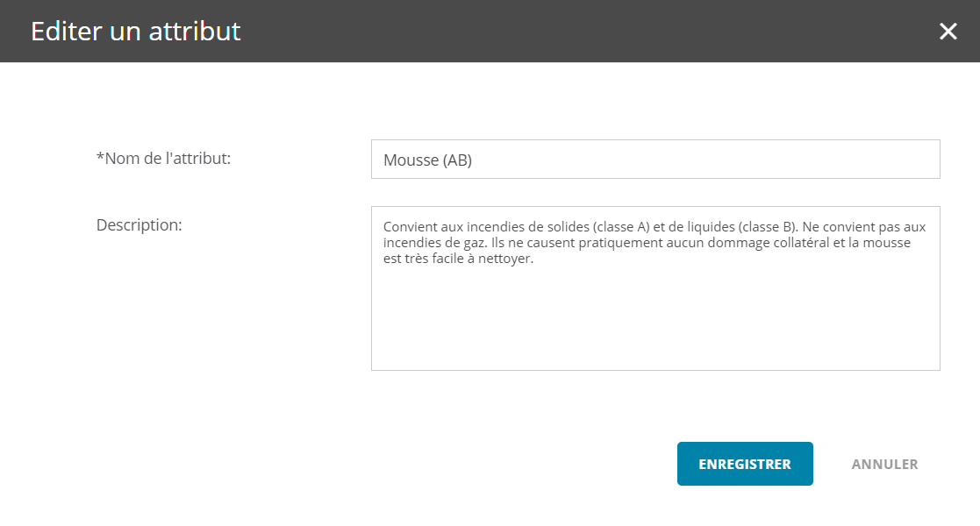Click the word "Mousse" in the name field
This screenshot has height=526, width=980.
(411, 160)
